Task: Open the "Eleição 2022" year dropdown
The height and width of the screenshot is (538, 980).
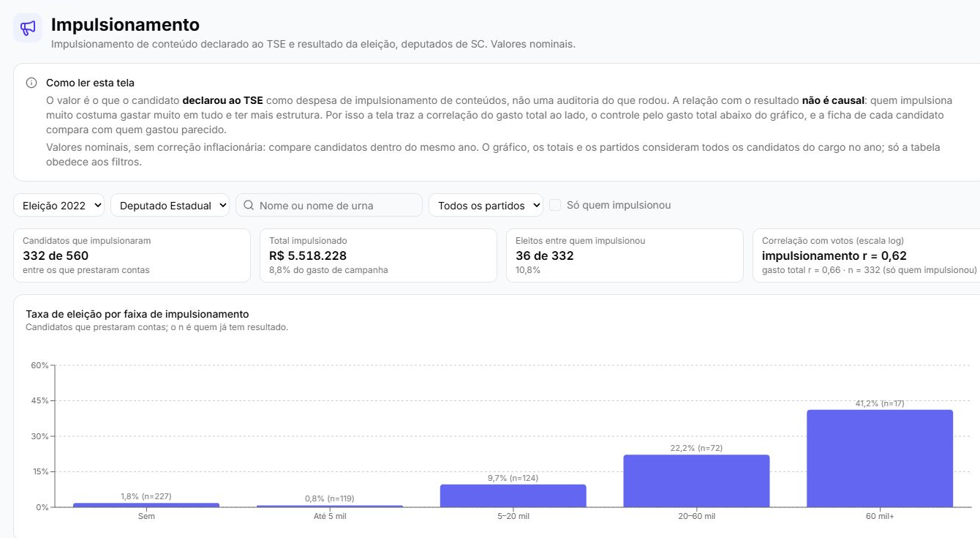Action: tap(59, 206)
